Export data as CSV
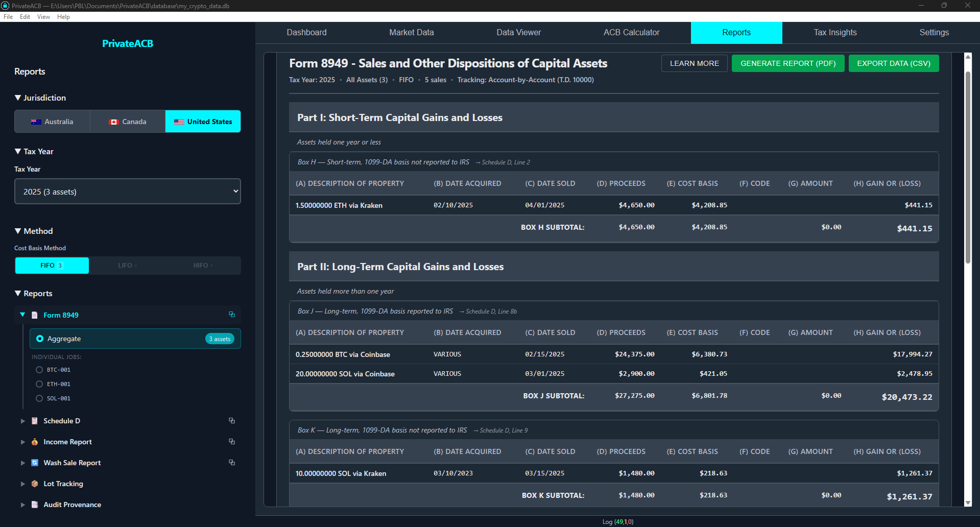This screenshot has height=527, width=980. pos(893,63)
